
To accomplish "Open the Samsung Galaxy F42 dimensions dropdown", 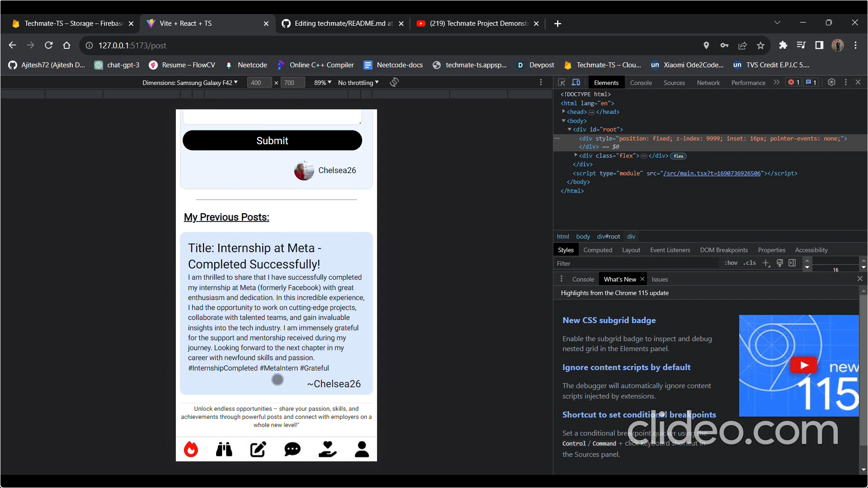I will pos(190,83).
